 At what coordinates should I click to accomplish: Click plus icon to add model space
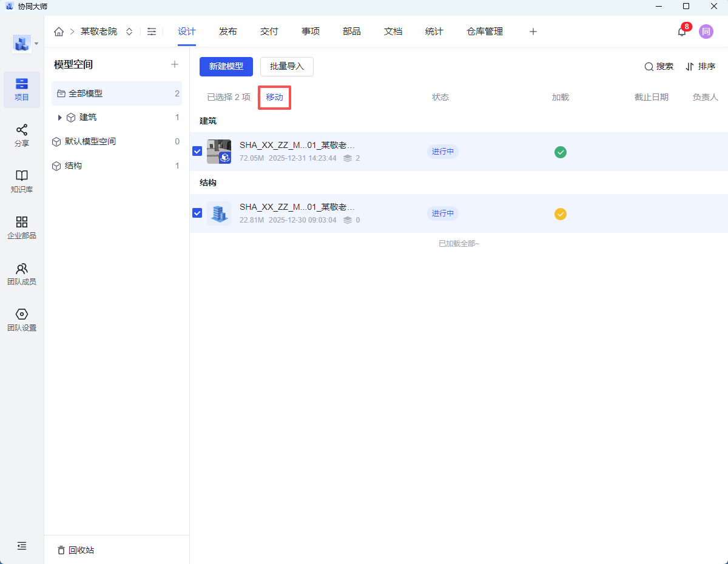point(175,64)
